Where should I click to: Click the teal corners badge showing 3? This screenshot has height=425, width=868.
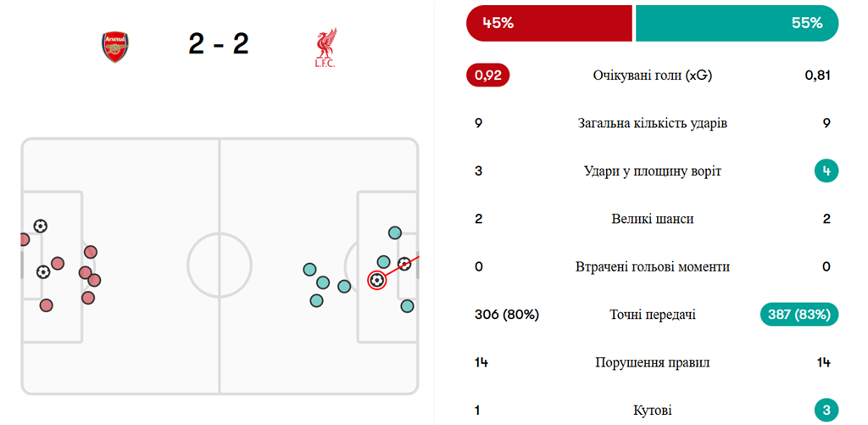(x=826, y=411)
